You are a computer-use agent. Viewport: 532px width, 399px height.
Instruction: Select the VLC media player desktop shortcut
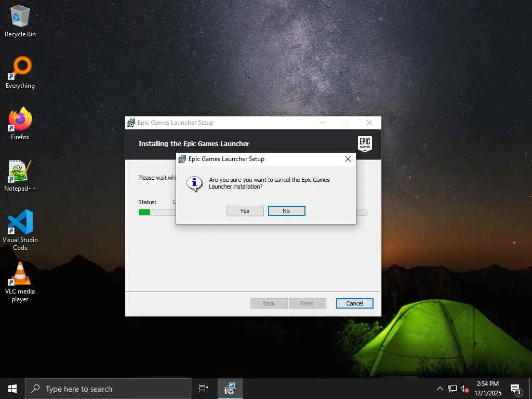pyautogui.click(x=20, y=282)
